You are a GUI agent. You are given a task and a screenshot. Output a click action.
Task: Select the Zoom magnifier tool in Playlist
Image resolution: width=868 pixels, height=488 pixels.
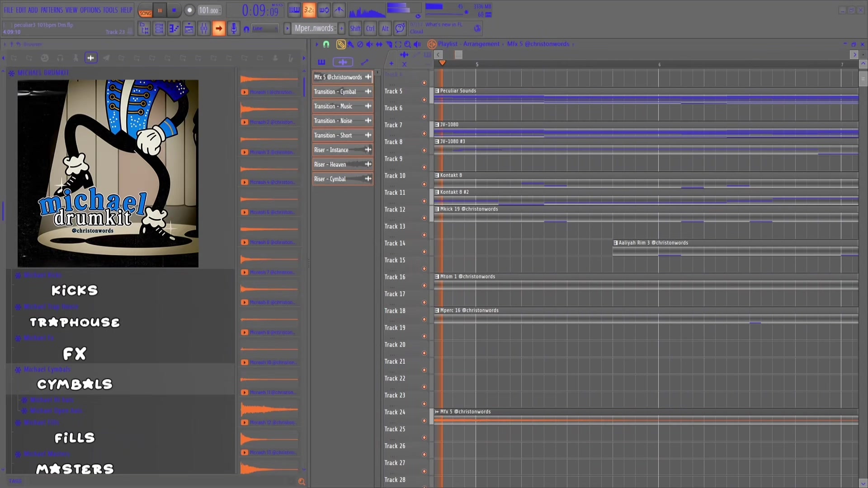pos(408,44)
